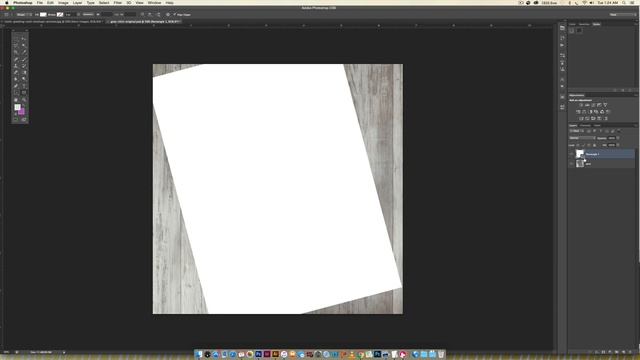
Task: Select the Rectangle shape tool
Action: tap(24, 92)
